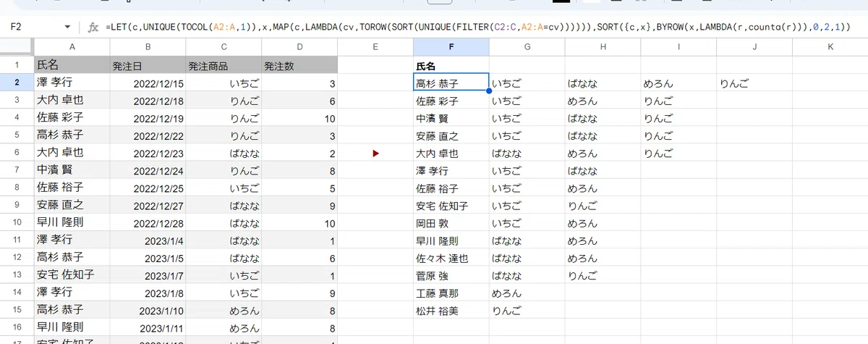Click inside the LET formula bar

[477, 28]
